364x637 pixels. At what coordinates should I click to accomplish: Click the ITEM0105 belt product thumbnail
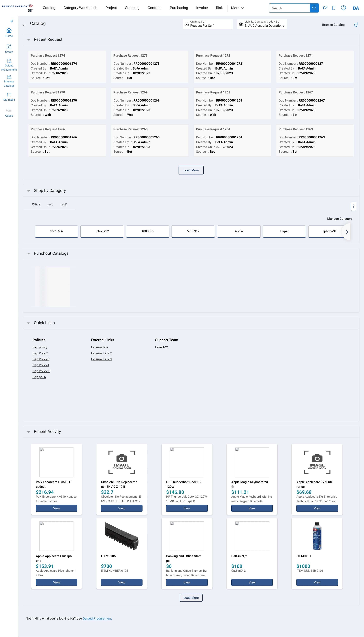tap(121, 536)
